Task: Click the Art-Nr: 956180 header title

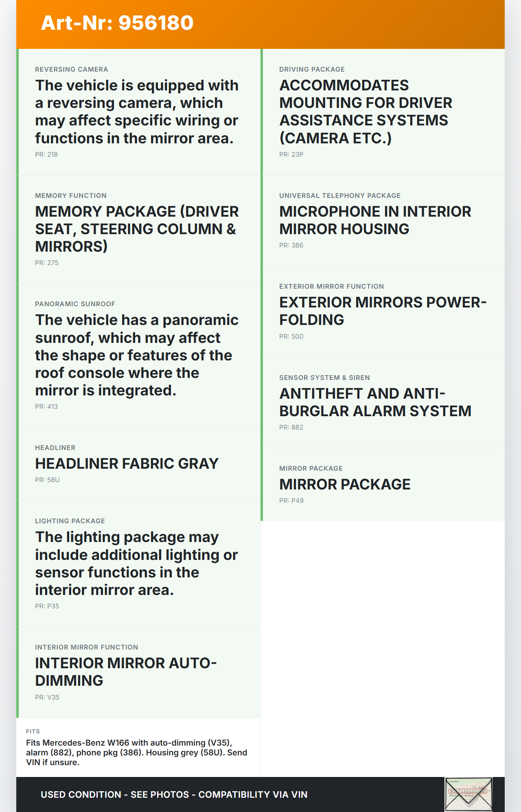Action: (117, 23)
